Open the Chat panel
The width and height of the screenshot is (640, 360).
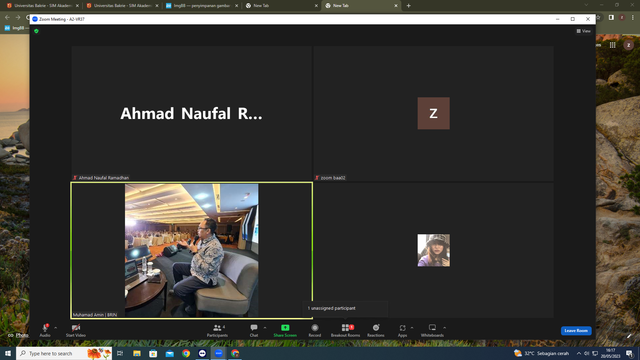(x=254, y=330)
